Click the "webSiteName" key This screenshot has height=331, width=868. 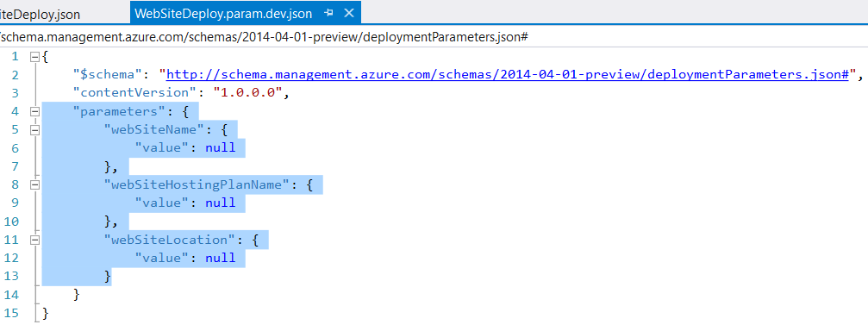pos(154,129)
